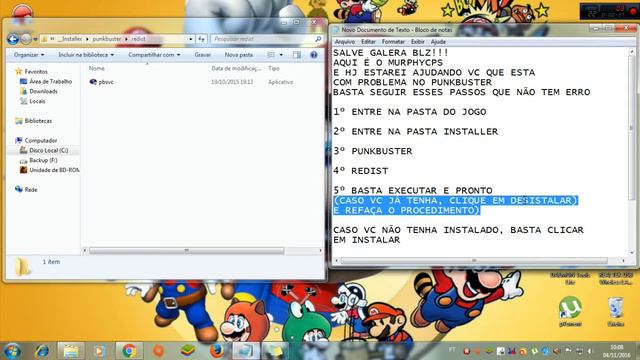Go back using Explorer's back arrow
Image resolution: width=640 pixels, height=360 pixels.
point(13,39)
